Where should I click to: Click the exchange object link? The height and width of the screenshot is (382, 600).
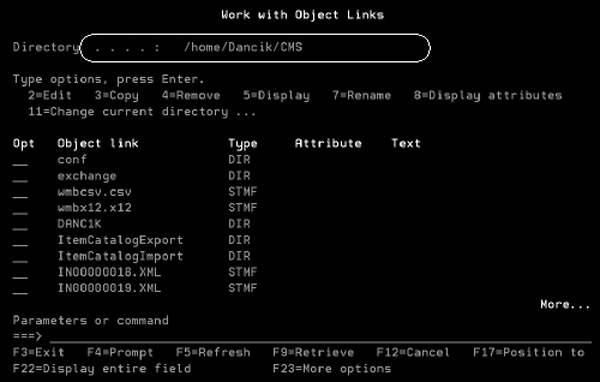click(x=87, y=176)
